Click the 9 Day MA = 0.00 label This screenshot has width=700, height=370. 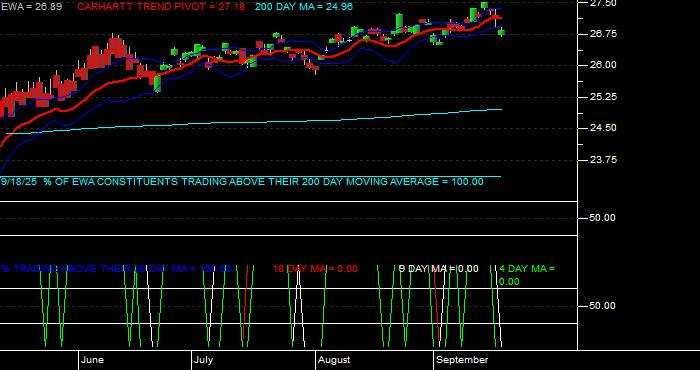pyautogui.click(x=438, y=269)
